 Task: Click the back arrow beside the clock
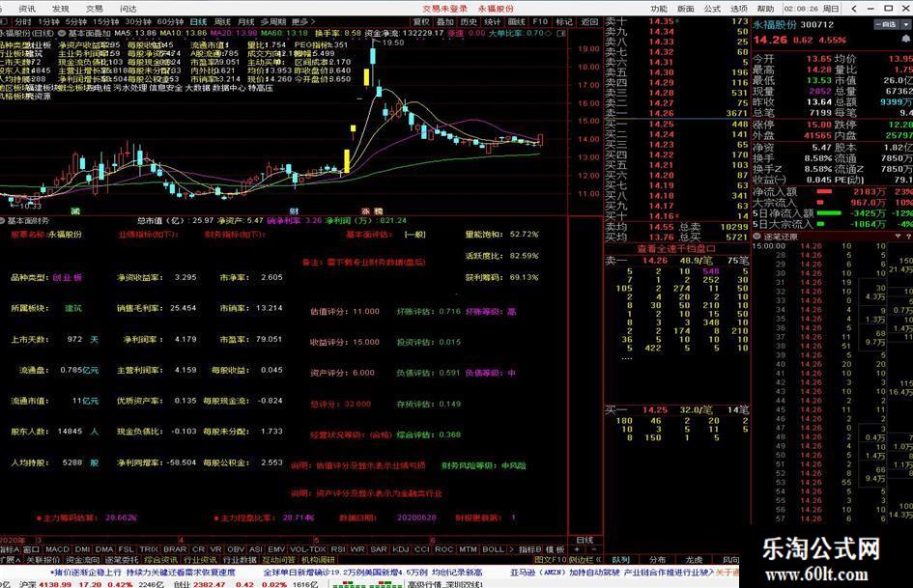click(854, 8)
